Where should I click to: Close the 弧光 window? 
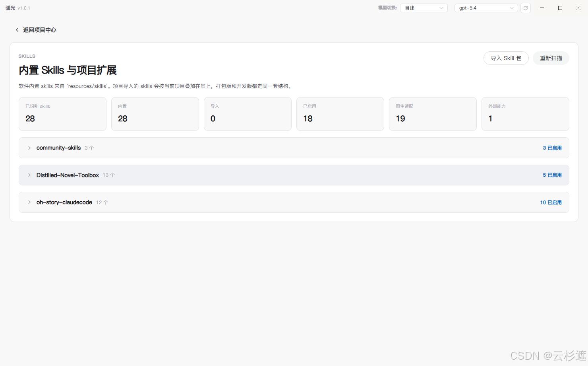(x=578, y=8)
